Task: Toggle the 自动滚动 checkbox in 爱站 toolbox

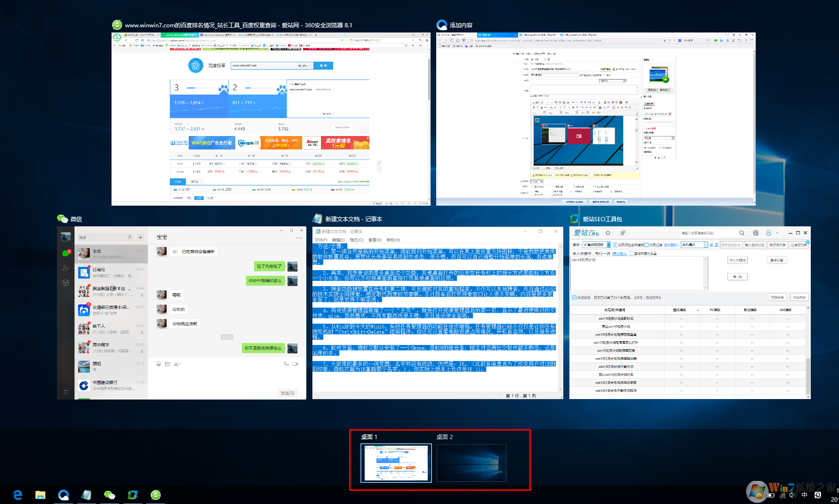Action: 574,297
